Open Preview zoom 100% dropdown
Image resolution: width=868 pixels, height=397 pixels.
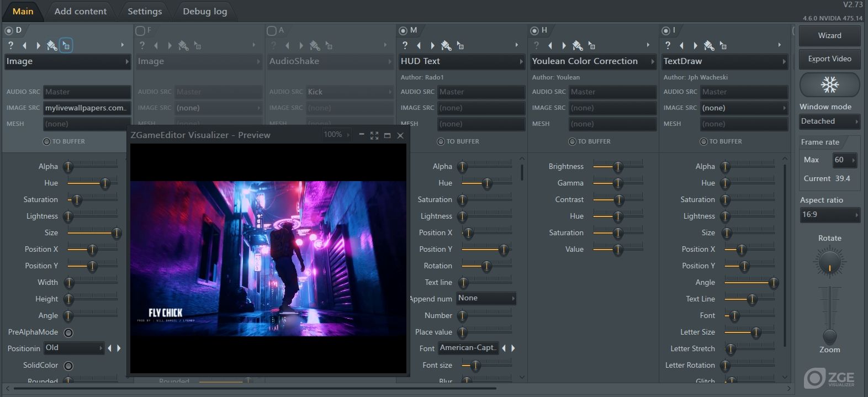(337, 135)
